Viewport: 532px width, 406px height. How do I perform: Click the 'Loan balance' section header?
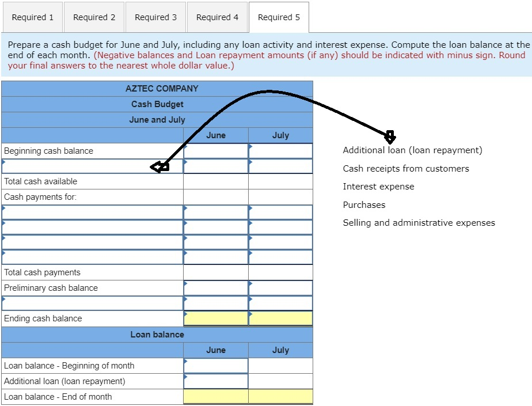click(157, 335)
